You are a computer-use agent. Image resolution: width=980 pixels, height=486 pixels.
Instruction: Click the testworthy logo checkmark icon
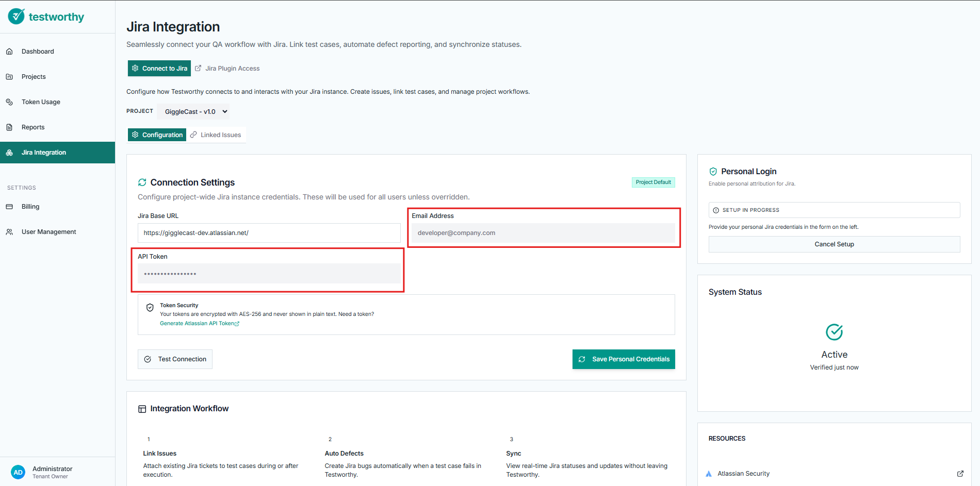[x=17, y=16]
